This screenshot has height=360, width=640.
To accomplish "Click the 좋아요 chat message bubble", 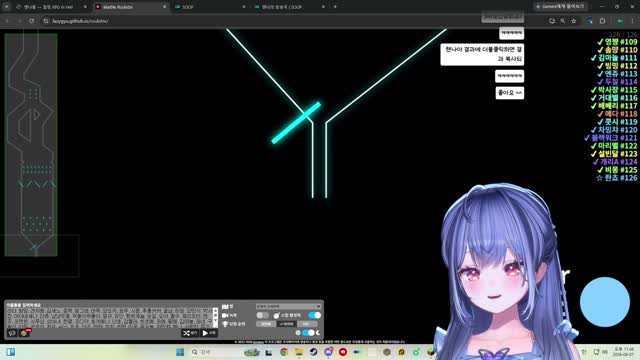I will 510,93.
